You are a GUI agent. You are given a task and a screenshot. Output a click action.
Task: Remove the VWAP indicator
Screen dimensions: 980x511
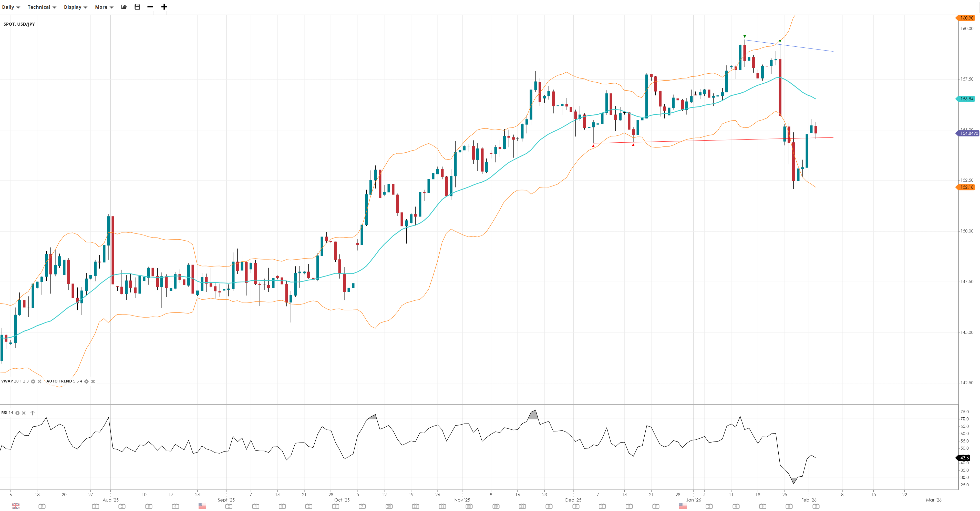click(x=39, y=381)
